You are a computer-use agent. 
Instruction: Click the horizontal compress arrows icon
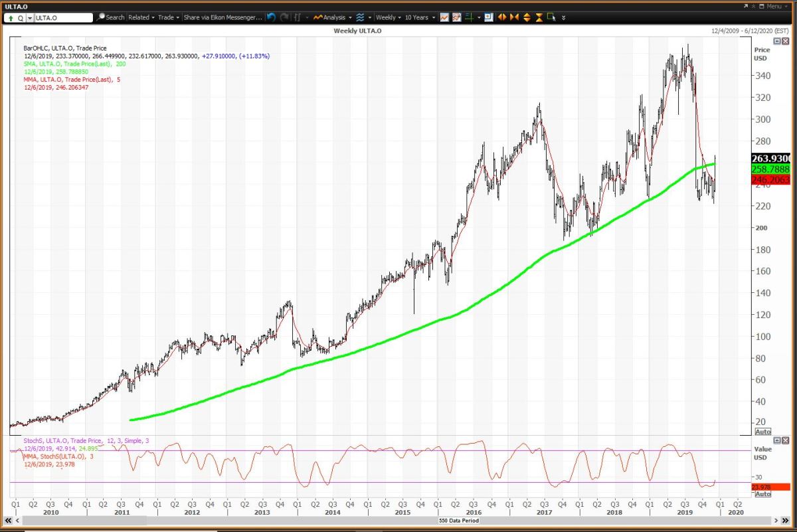click(514, 17)
